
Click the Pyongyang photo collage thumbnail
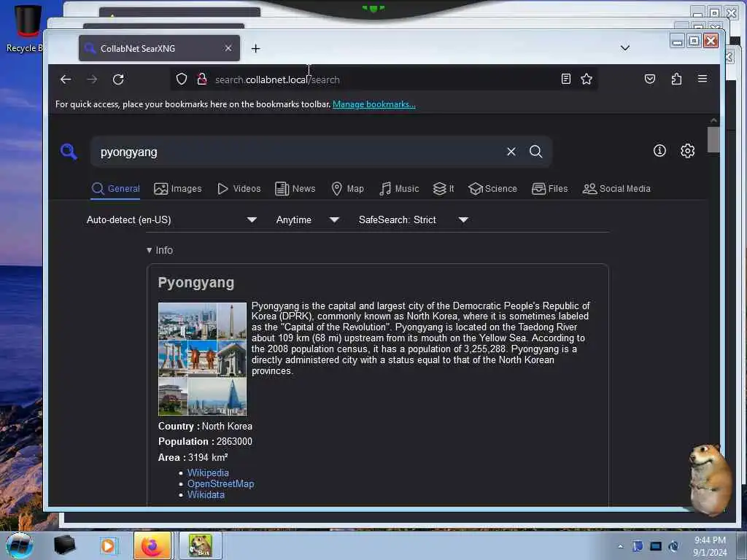[x=203, y=359]
